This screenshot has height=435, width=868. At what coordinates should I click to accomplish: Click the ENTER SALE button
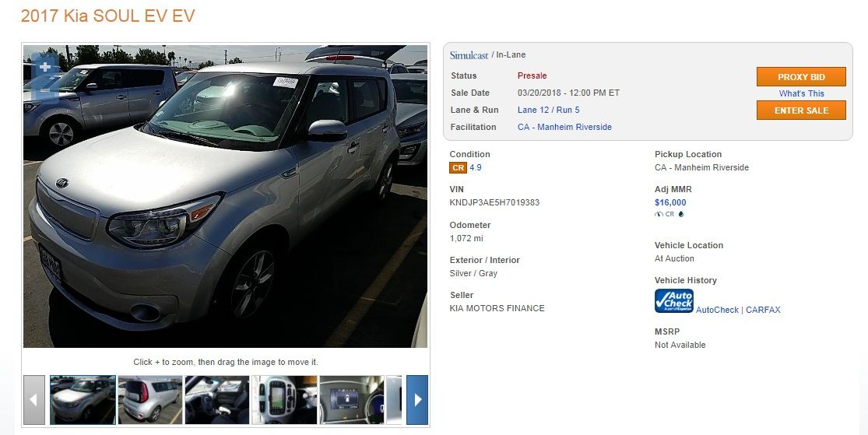tap(801, 111)
